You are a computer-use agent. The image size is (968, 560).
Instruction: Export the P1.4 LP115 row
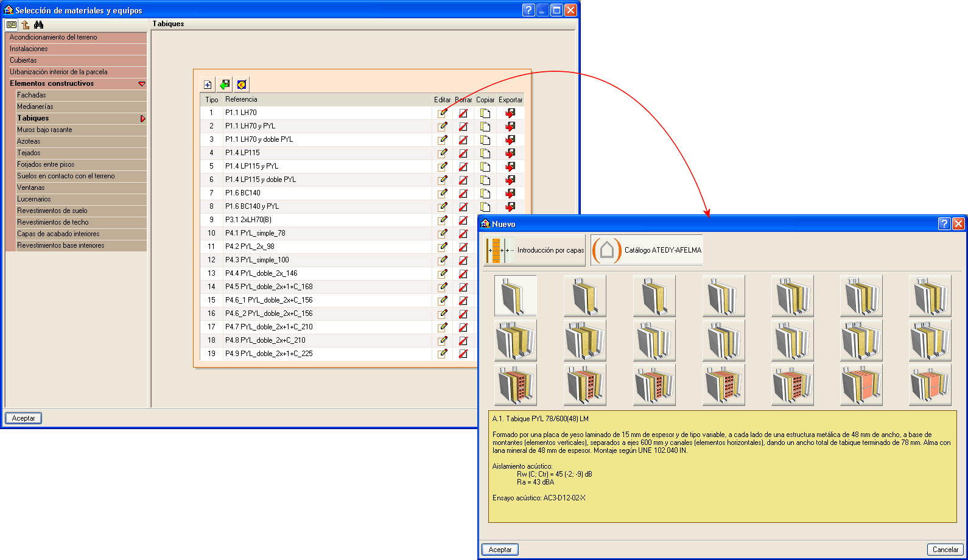click(x=510, y=153)
